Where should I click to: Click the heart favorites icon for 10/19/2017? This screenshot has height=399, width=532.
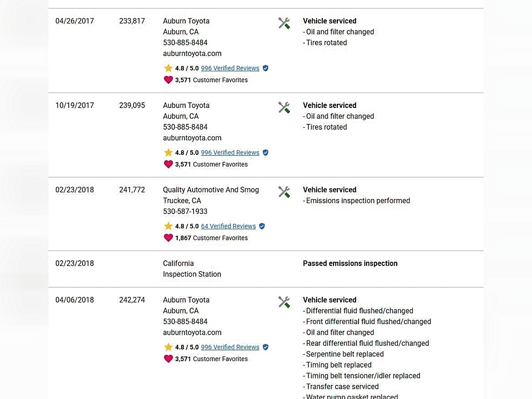(x=168, y=164)
